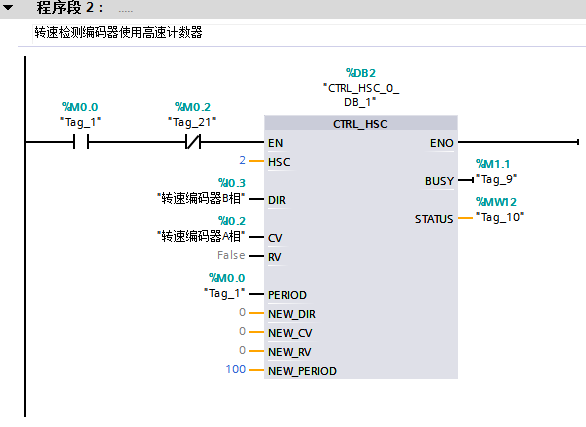Screen dimensions: 586x427
Task: Click the NEW_DIR pin label
Action: click(292, 315)
